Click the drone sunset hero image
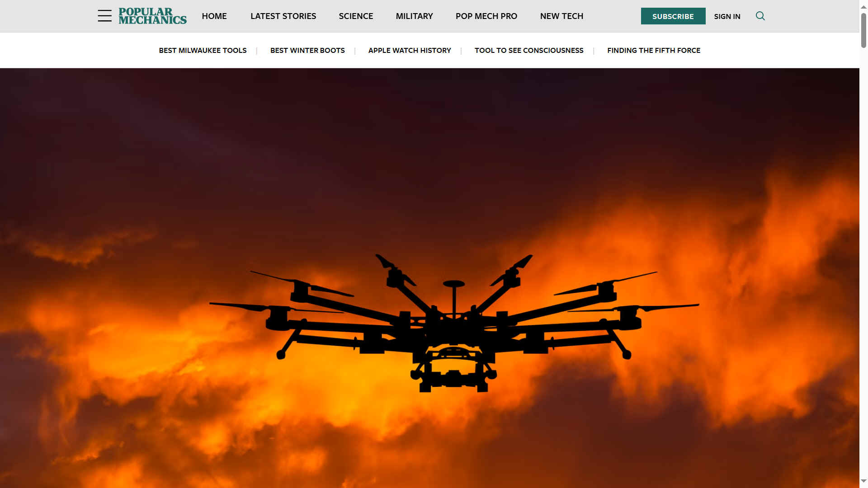Screen dimensions: 868x488 tap(429, 278)
